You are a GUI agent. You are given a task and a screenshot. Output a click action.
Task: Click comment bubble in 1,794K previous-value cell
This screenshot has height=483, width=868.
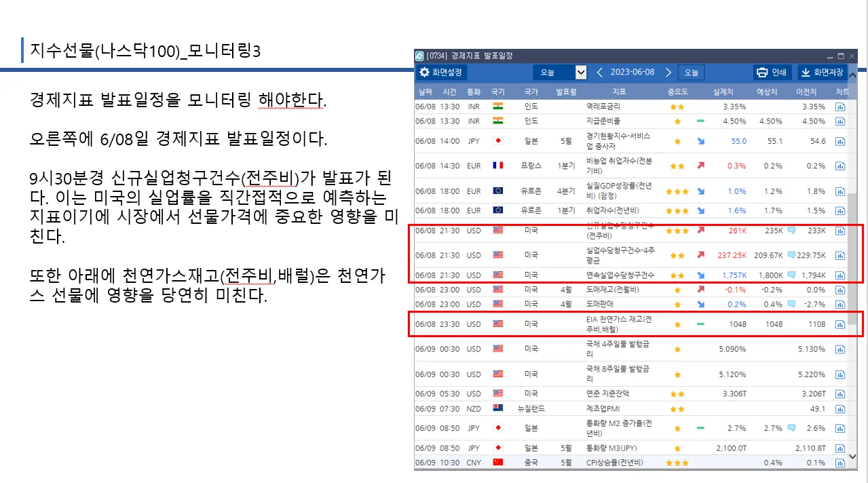[x=791, y=275]
